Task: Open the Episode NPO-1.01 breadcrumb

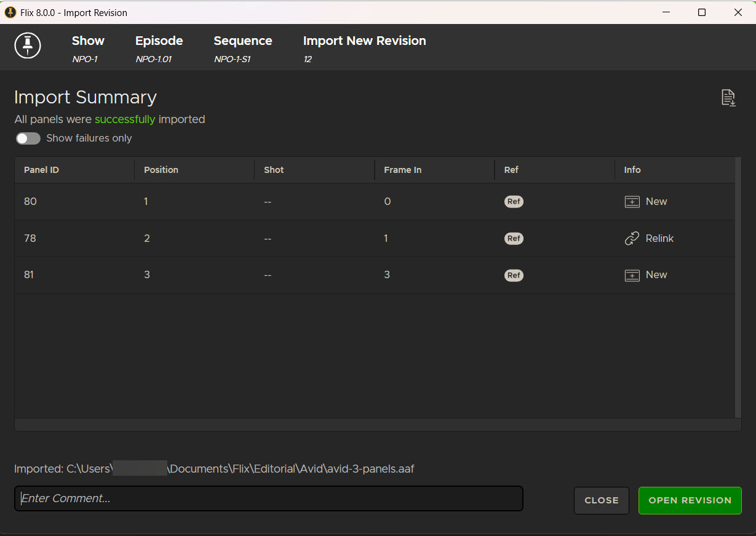Action: click(x=159, y=48)
